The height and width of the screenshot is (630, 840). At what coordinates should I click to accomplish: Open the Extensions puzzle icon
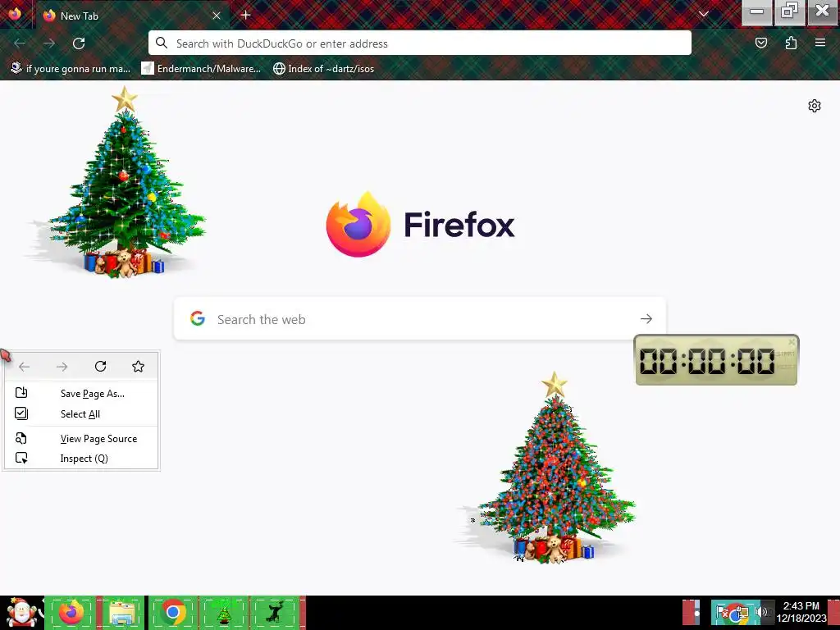791,43
